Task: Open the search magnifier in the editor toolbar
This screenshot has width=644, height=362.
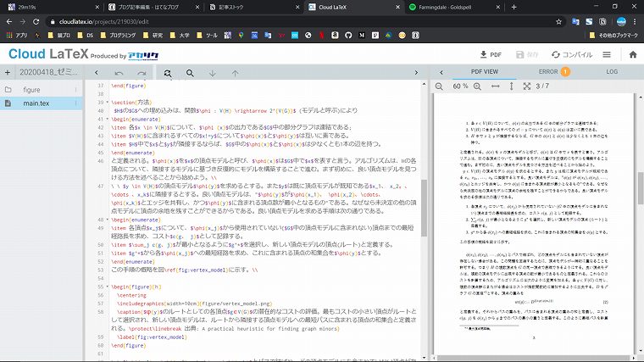Action: click(190, 73)
